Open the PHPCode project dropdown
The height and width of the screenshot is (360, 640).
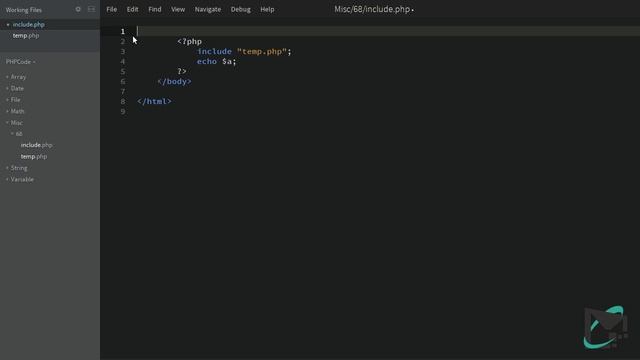pos(20,62)
